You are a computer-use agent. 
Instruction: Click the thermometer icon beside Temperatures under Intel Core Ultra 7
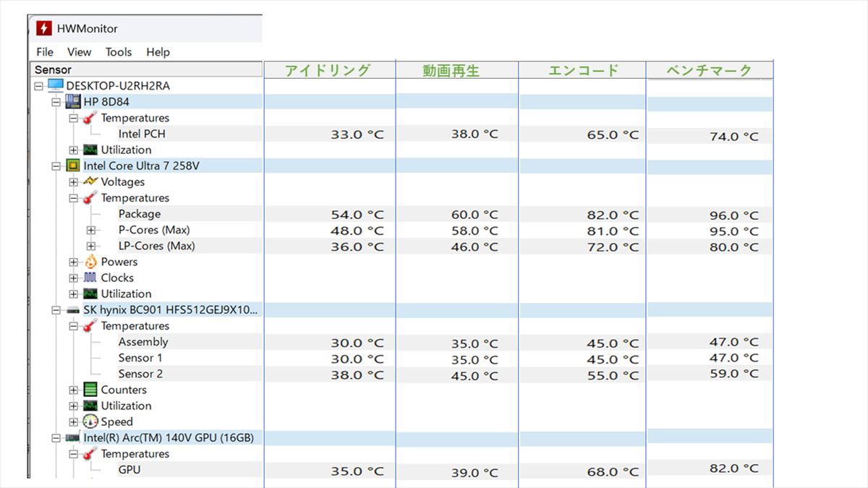[x=90, y=197]
